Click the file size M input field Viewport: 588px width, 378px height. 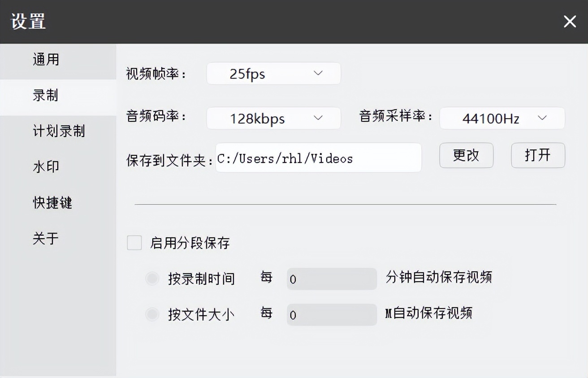click(x=332, y=315)
